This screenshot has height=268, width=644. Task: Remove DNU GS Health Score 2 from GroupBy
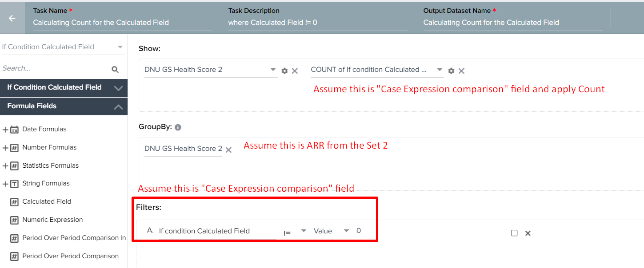pyautogui.click(x=228, y=150)
